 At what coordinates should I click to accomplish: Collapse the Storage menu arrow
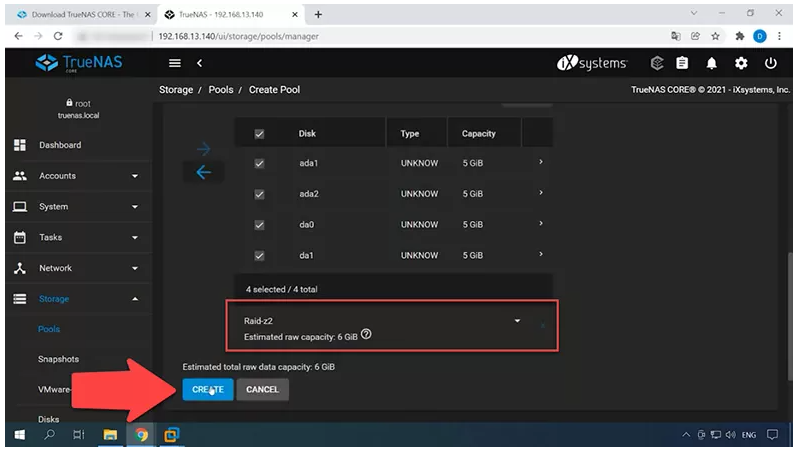coord(135,299)
